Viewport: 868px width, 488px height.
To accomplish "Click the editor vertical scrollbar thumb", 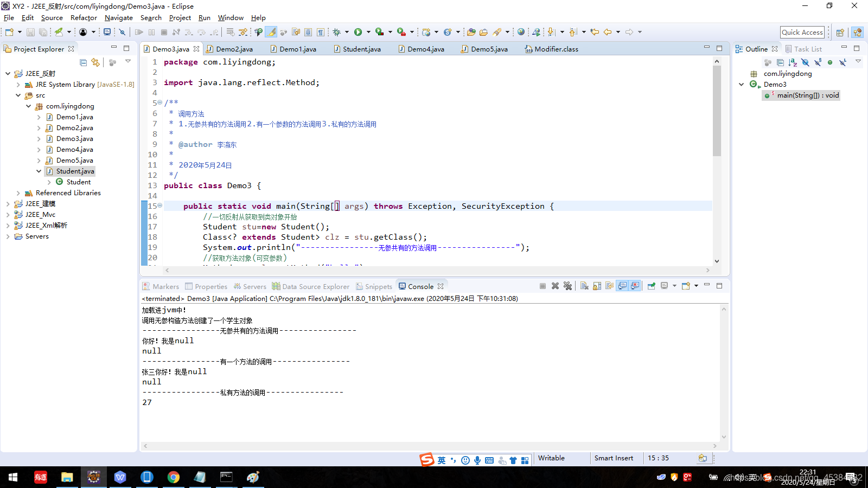I will coord(717,111).
